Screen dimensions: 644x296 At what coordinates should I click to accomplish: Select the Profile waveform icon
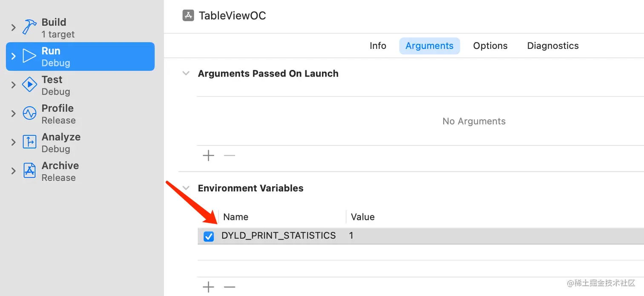pos(29,114)
